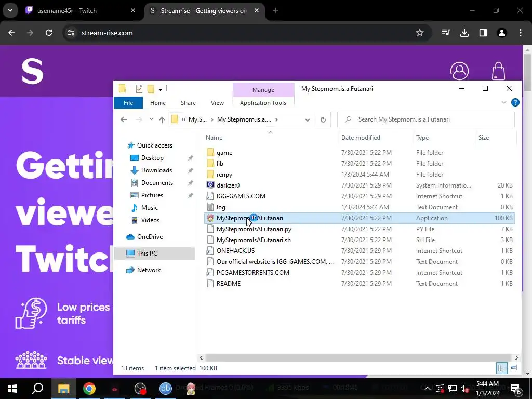Click the Streamrise S logo
Screen dimensions: 532x399
pyautogui.click(x=33, y=71)
